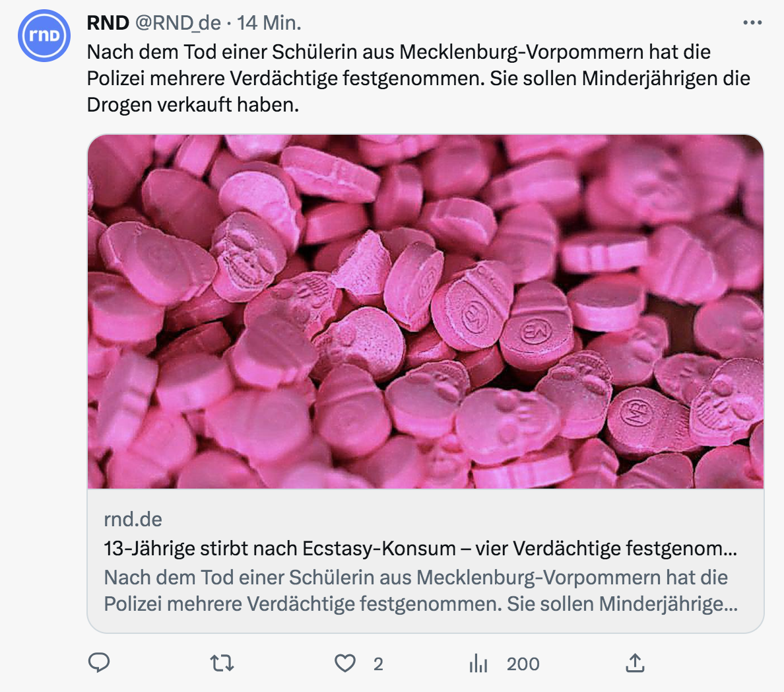Open the three-dot more options menu
The width and height of the screenshot is (784, 692).
(x=752, y=23)
